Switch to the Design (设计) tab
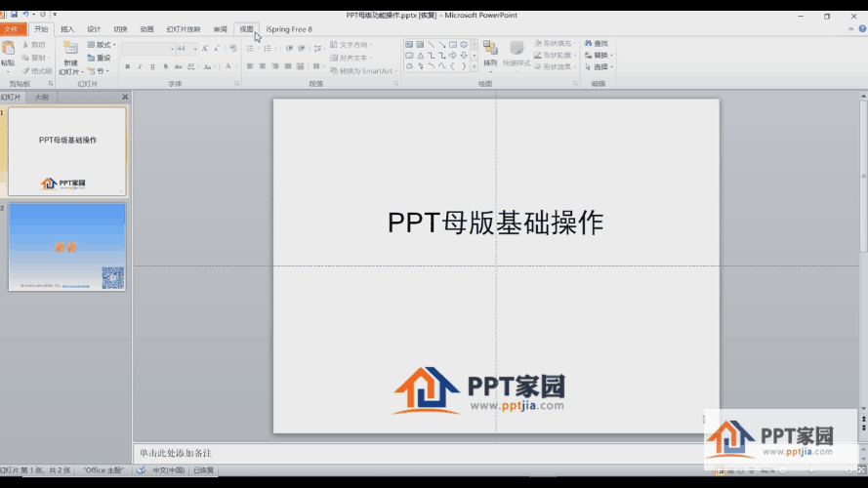 coord(94,29)
